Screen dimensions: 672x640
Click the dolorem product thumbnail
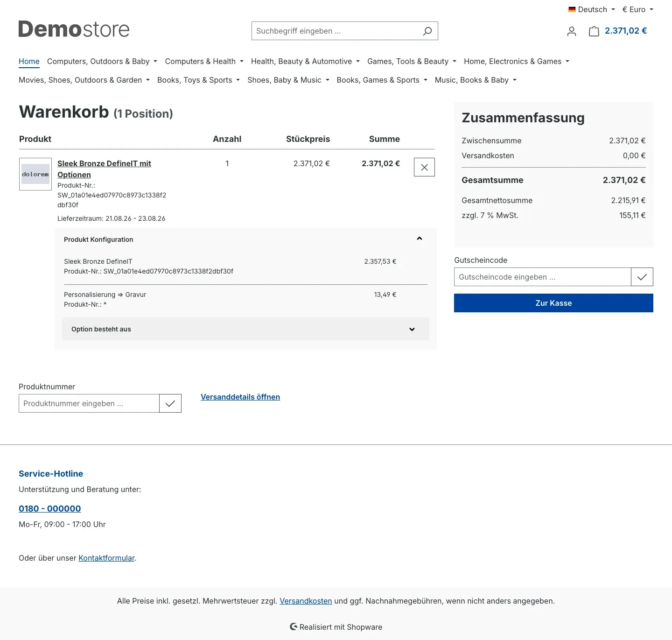click(35, 174)
